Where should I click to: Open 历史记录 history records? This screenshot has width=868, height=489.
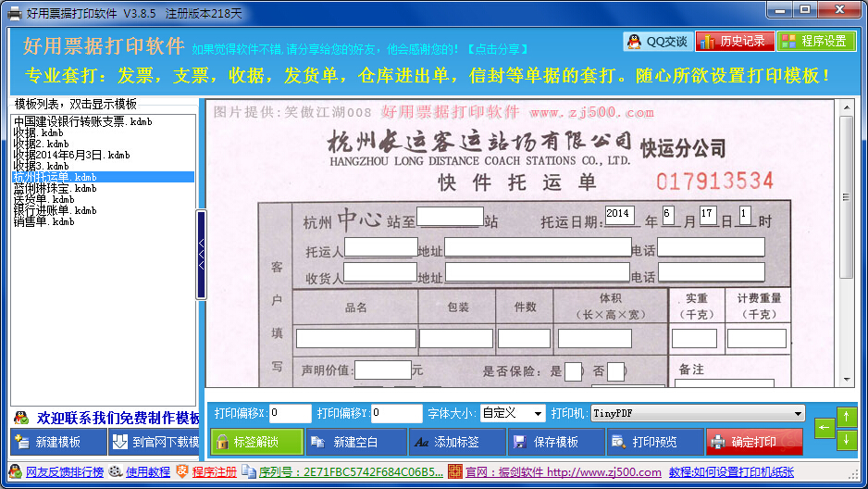tap(735, 42)
